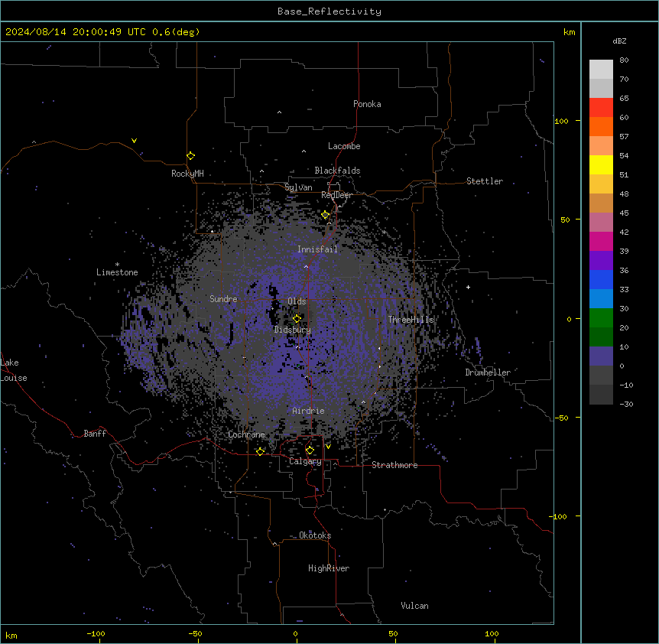The height and width of the screenshot is (644, 659).
Task: Click the Base_Reflectivity title
Action: (329, 11)
